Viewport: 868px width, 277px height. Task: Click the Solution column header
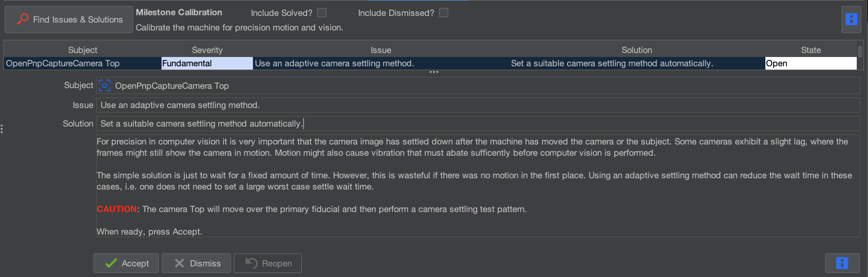click(x=637, y=50)
